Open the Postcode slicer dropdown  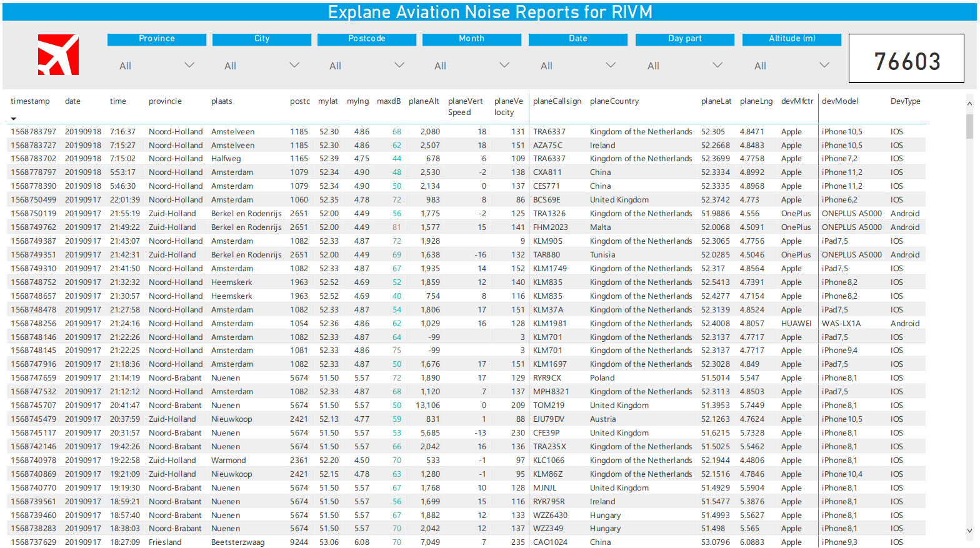pos(399,65)
